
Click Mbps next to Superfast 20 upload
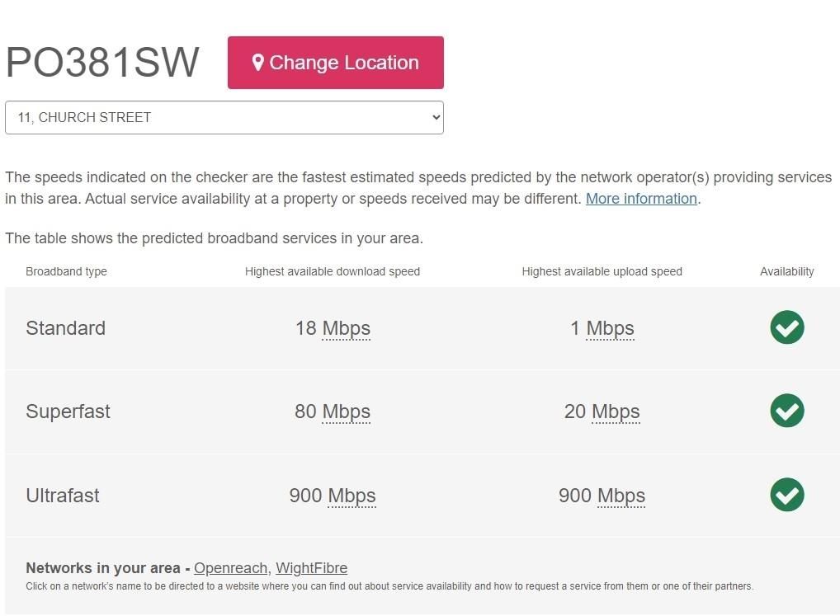(616, 411)
